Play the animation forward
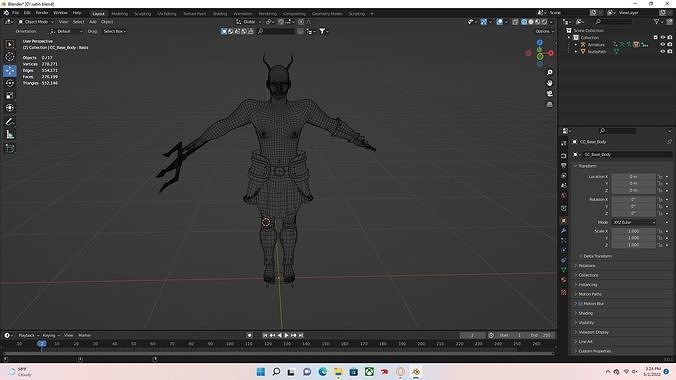This screenshot has width=676, height=380. coord(286,335)
